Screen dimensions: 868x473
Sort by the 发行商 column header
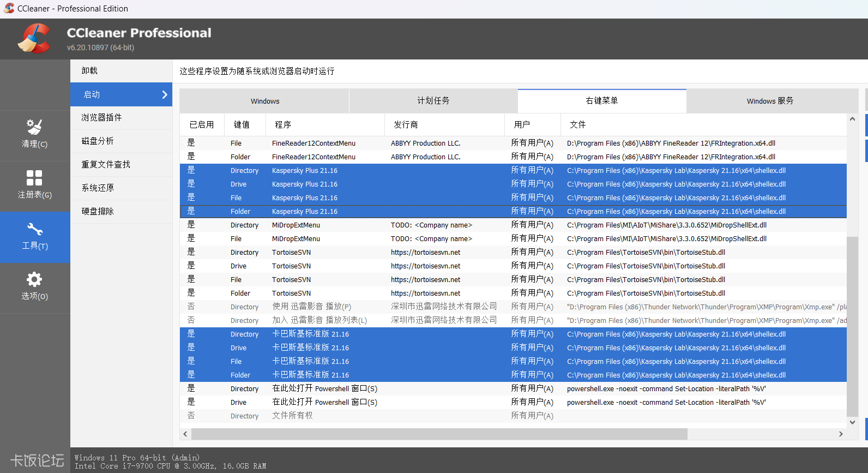(444, 125)
